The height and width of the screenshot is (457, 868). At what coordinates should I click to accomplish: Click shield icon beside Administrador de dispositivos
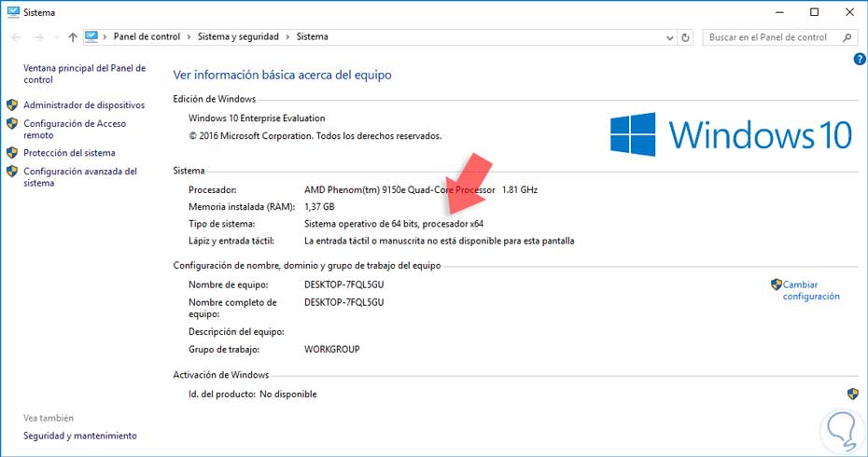click(12, 105)
